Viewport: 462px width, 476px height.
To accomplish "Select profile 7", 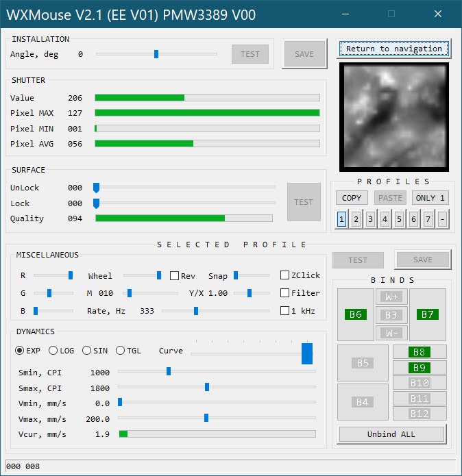I will tap(428, 219).
